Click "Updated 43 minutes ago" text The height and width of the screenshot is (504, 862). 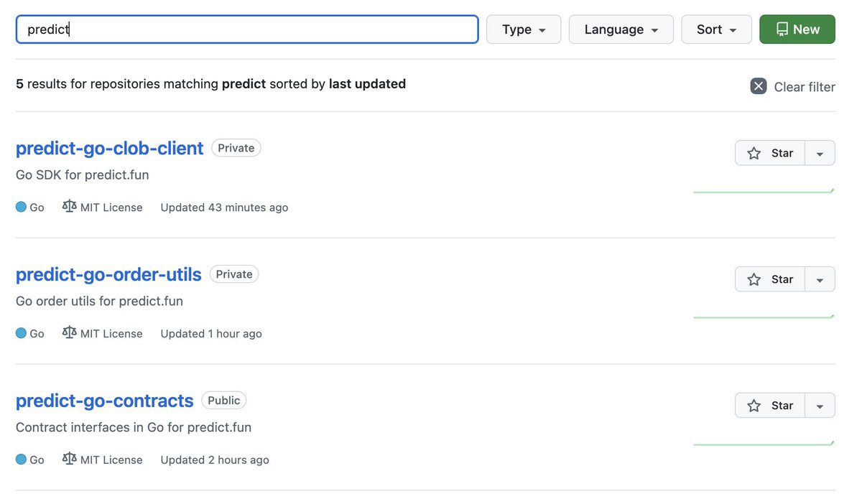tap(224, 207)
